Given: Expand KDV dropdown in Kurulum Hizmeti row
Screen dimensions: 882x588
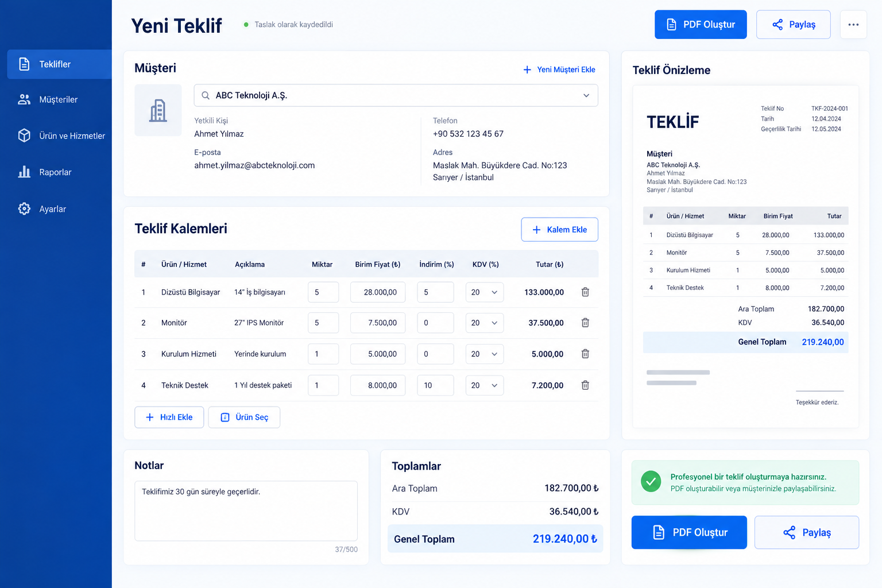Looking at the screenshot, I should click(x=485, y=354).
